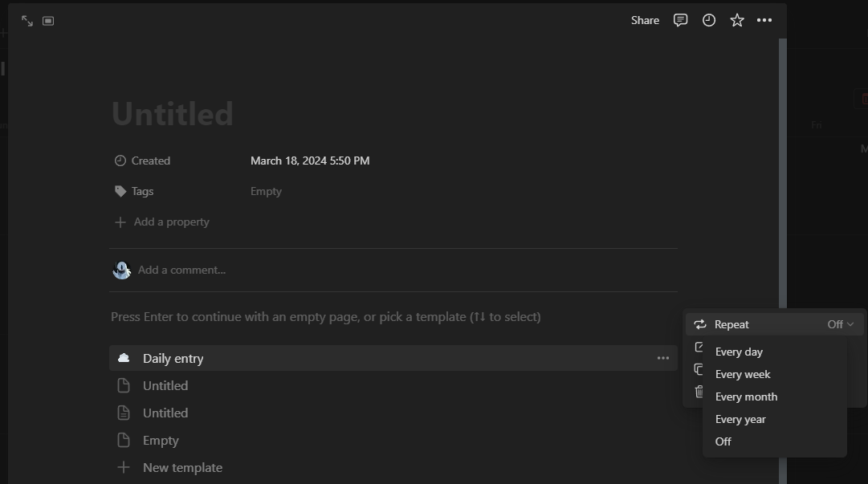Click the cloud icon on the Daily entry template
868x484 pixels.
coord(124,358)
